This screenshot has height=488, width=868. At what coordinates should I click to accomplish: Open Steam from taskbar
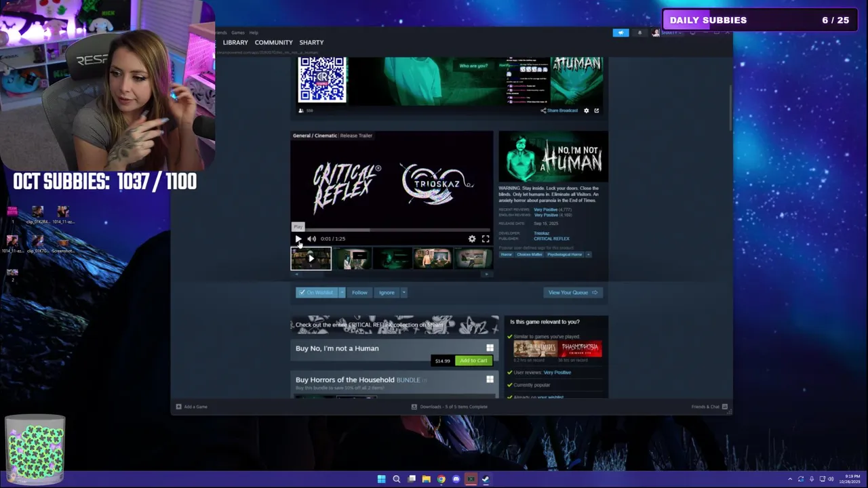coord(486,479)
